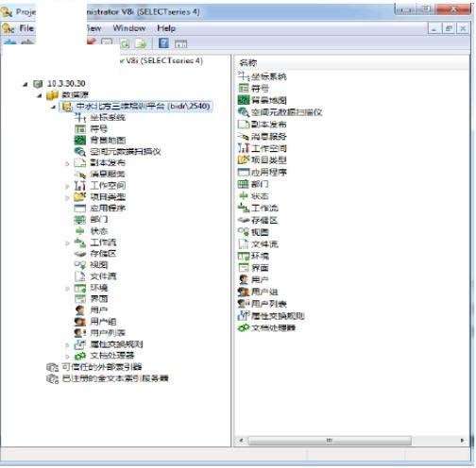Select 用户列表 in the tree
This screenshot has width=476, height=468.
coord(108,333)
